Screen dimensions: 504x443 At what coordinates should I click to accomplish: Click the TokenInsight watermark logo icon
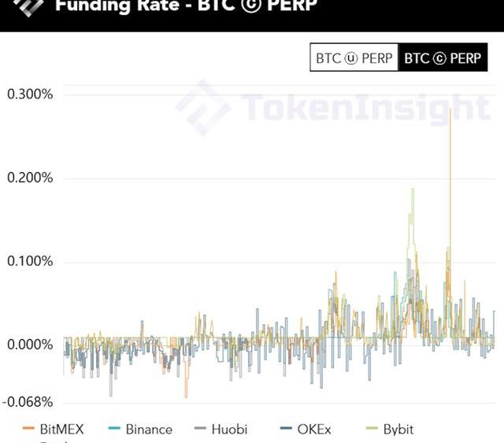[x=202, y=108]
